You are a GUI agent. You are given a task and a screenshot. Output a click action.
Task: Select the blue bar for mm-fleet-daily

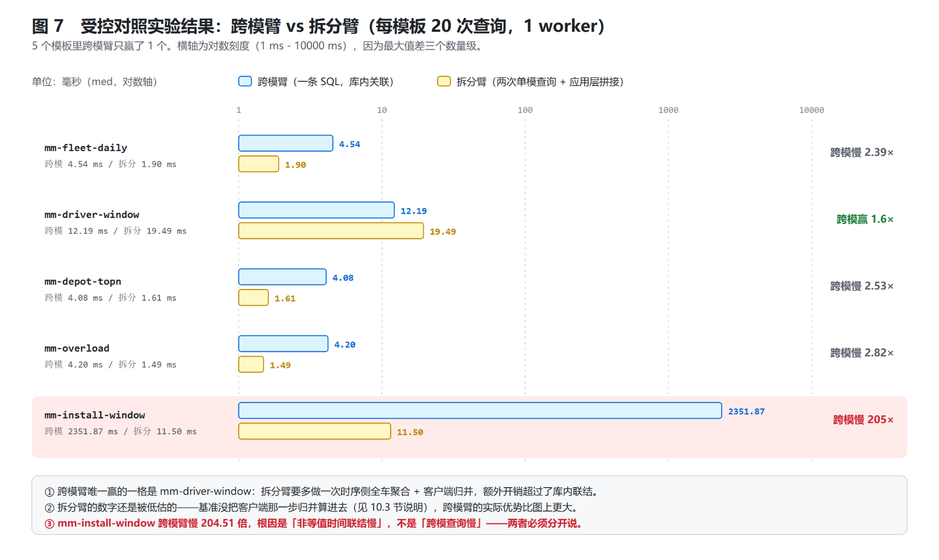[x=286, y=143]
